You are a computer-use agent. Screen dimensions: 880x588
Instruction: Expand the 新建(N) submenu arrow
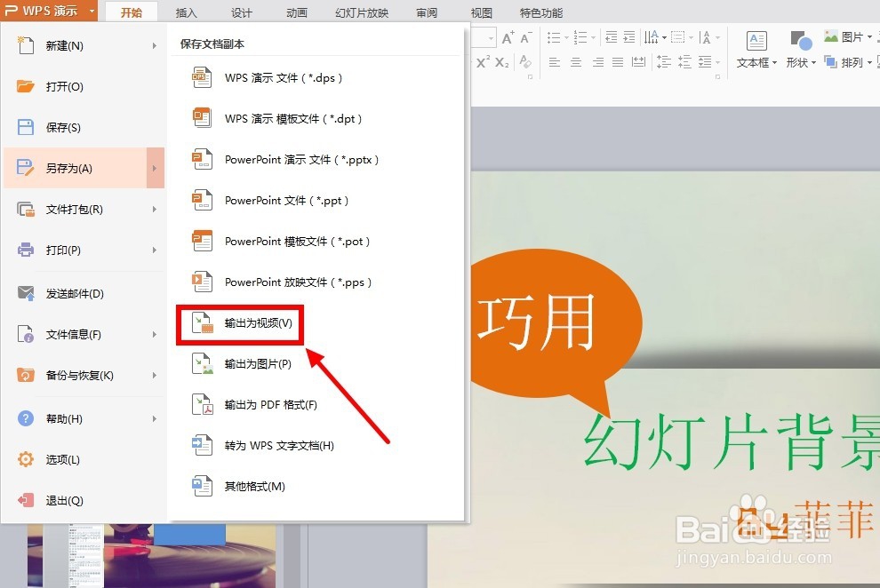click(x=155, y=45)
